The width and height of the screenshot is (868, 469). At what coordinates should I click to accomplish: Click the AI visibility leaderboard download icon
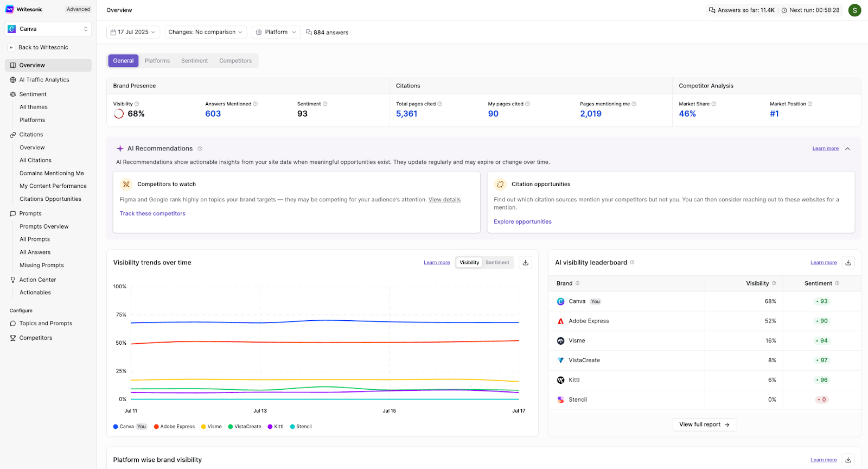[x=848, y=263]
